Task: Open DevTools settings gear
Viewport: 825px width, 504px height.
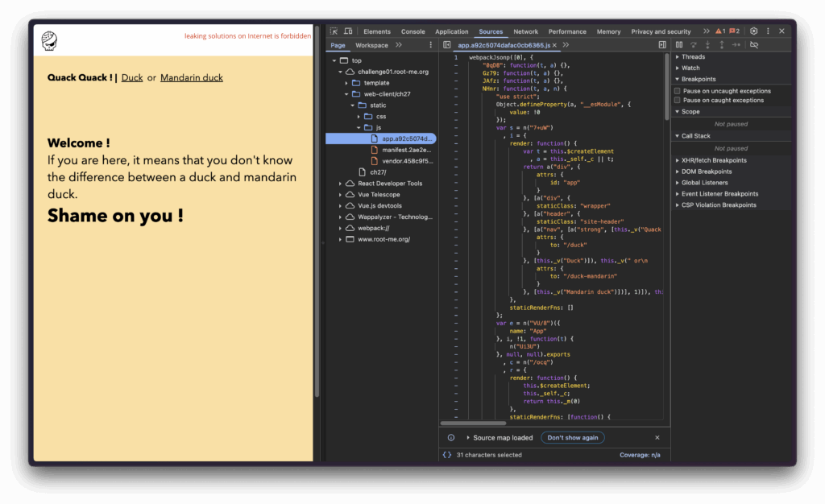Action: 754,31
